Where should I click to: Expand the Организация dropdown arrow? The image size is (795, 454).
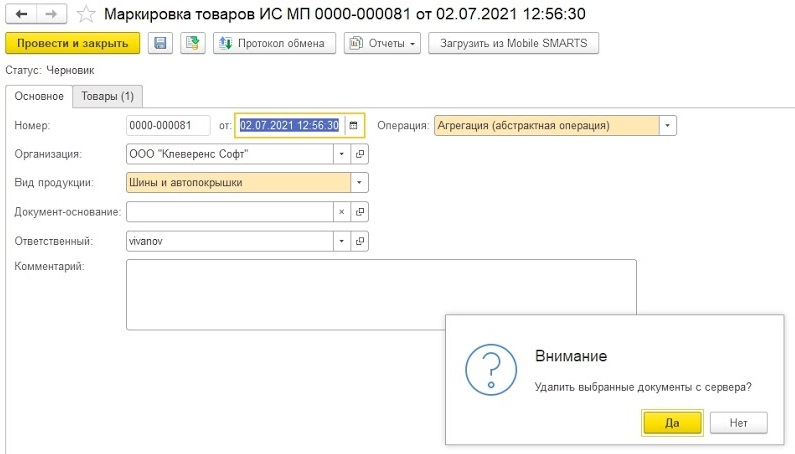[342, 154]
